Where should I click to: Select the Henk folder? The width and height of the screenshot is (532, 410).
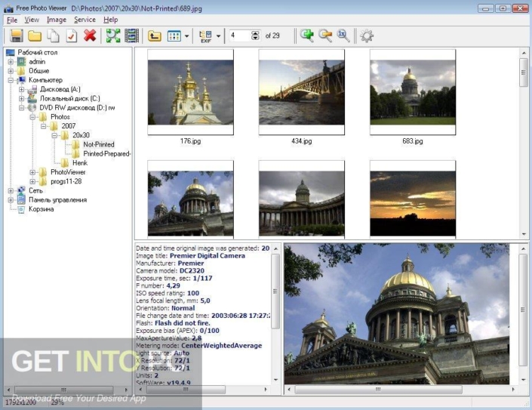pyautogui.click(x=80, y=162)
